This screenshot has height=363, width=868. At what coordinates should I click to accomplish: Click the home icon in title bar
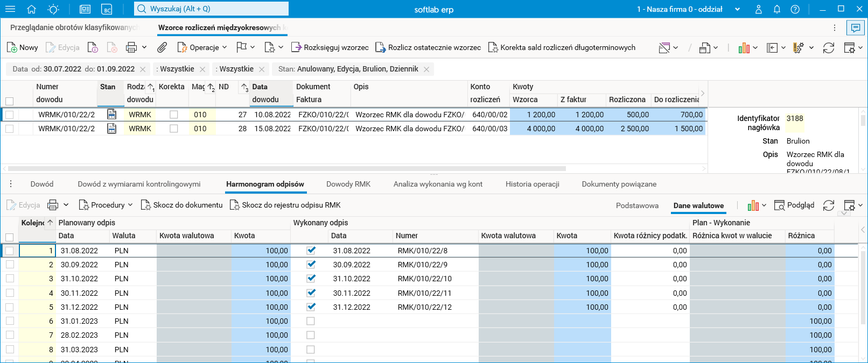coord(31,9)
